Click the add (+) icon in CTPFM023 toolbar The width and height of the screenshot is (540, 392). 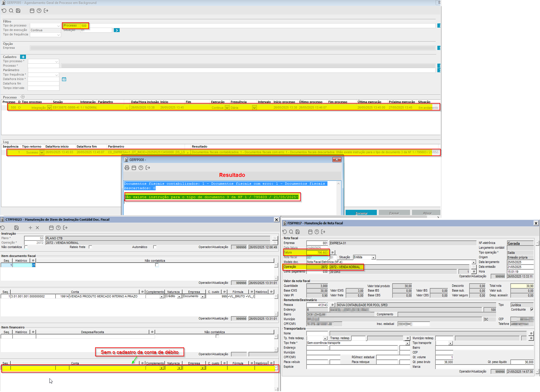tap(30, 228)
